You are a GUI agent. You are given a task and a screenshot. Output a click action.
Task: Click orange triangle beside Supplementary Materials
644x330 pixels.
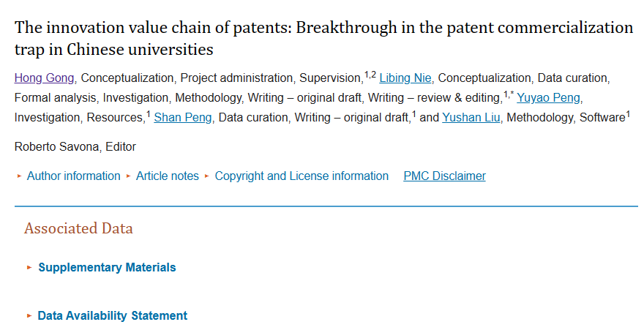[x=29, y=268]
